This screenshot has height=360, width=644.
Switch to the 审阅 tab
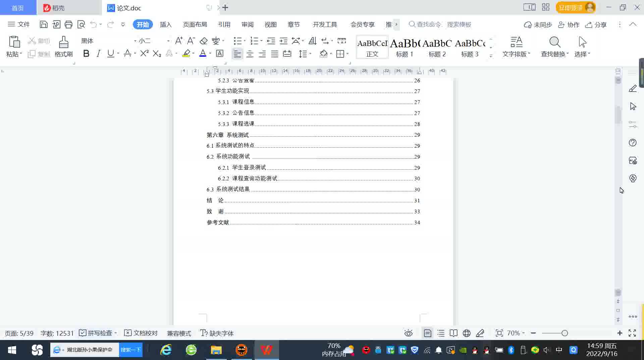point(248,25)
